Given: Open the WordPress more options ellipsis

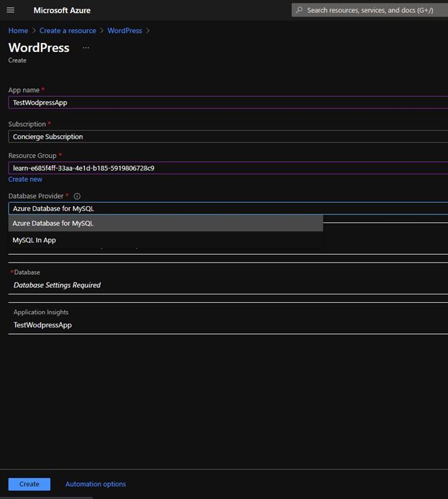Looking at the screenshot, I should [86, 48].
